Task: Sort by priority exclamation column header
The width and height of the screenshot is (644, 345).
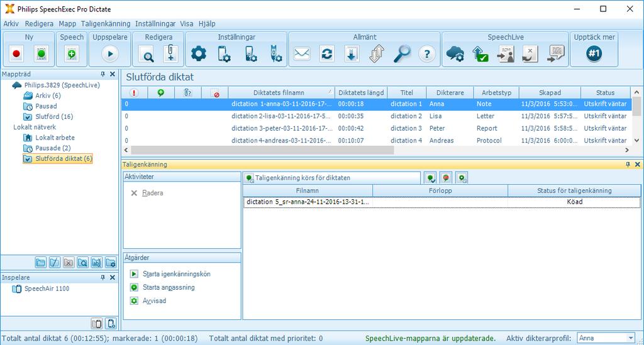Action: [x=134, y=93]
